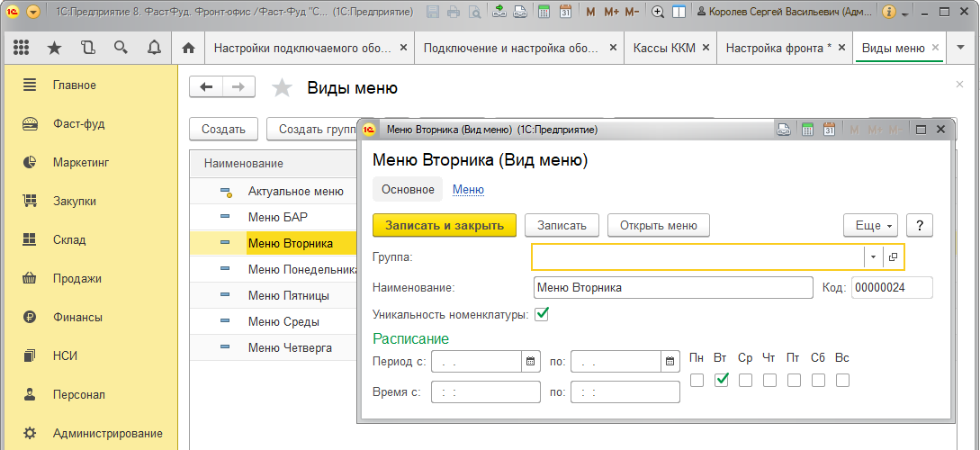Open the tabs list dropdown arrow

960,48
